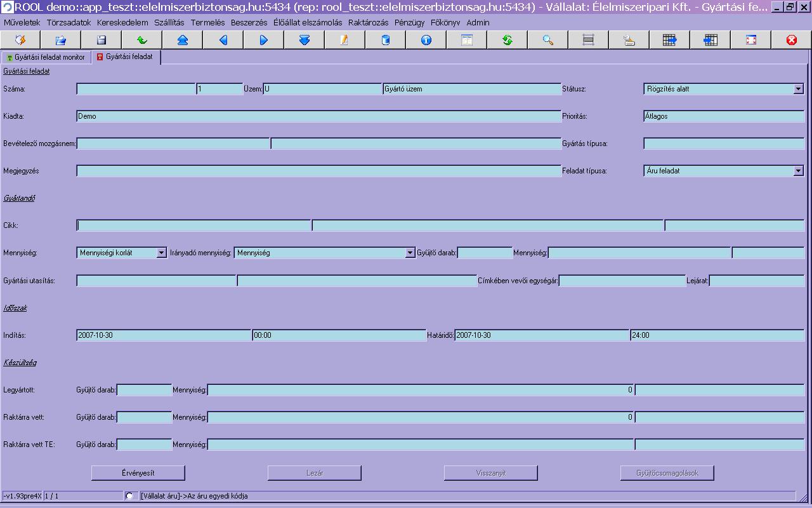Expand the Mennyiségi korlát dropdown

point(162,253)
